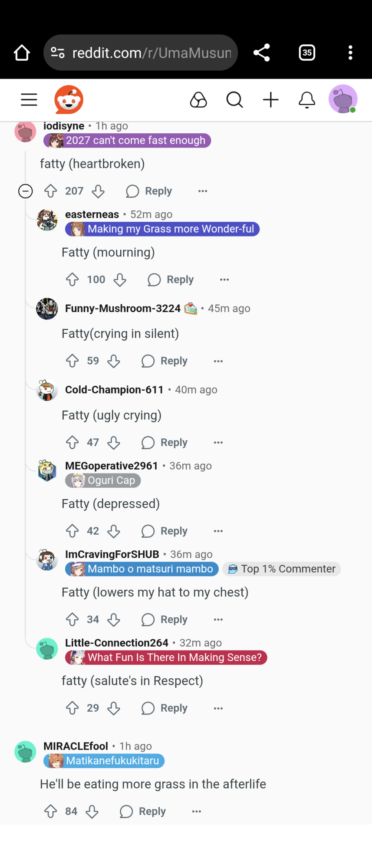Share this Reddit page

tap(262, 53)
